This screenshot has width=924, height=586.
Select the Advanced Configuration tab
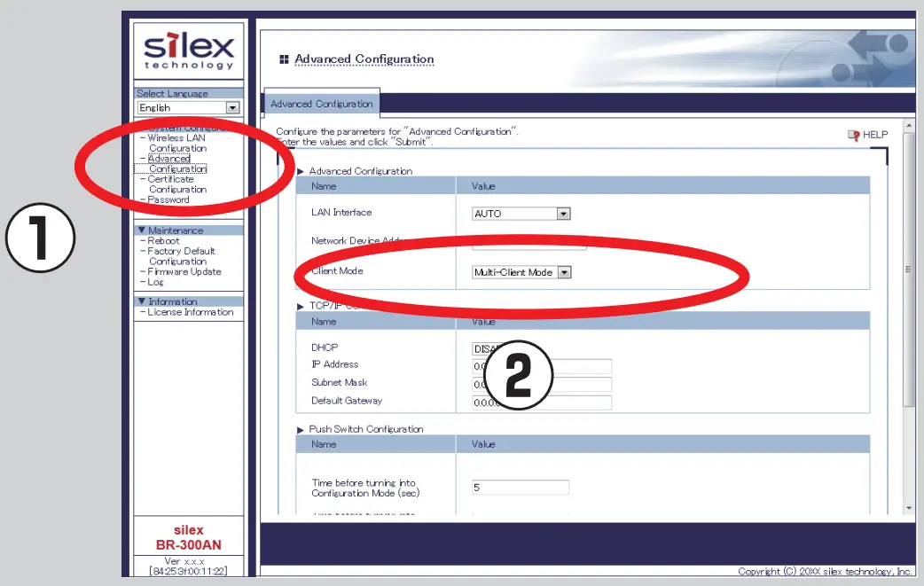[322, 104]
